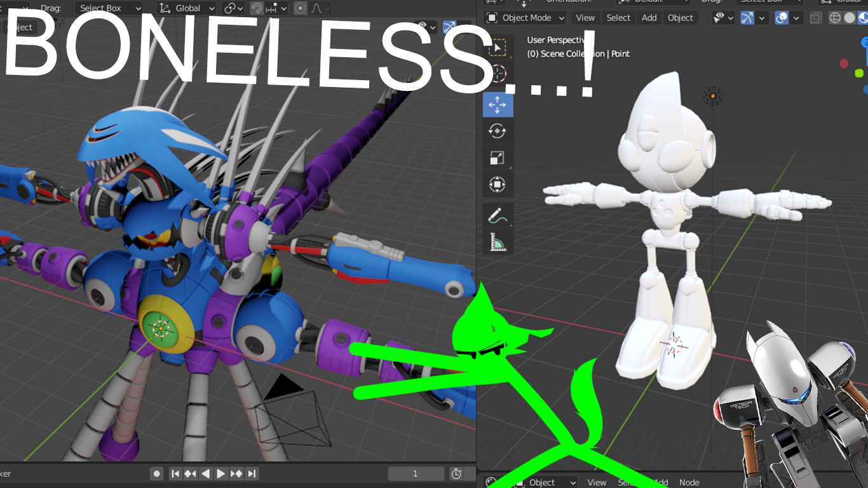This screenshot has width=868, height=488.
Task: Open the Select Box drag dropdown
Action: click(x=109, y=8)
